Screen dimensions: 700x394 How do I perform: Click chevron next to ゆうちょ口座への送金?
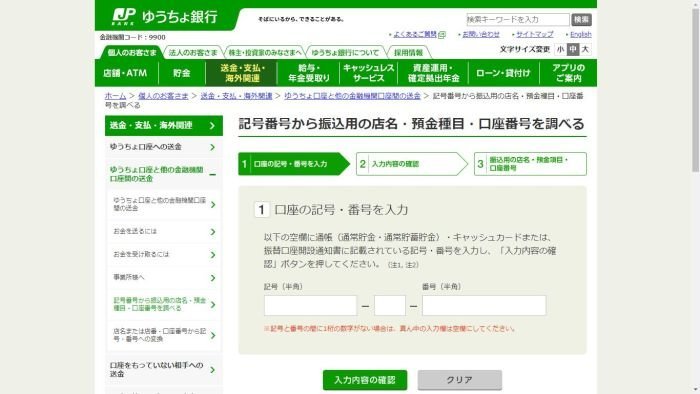pos(212,147)
